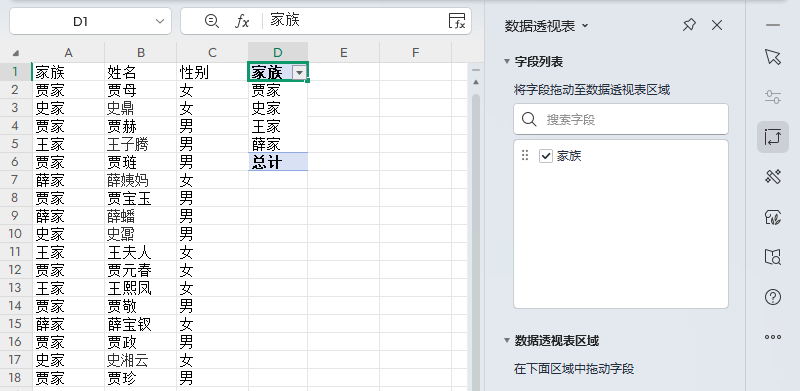Image resolution: width=800 pixels, height=391 pixels.
Task: Open the map search icon in the sidebar
Action: 773,257
